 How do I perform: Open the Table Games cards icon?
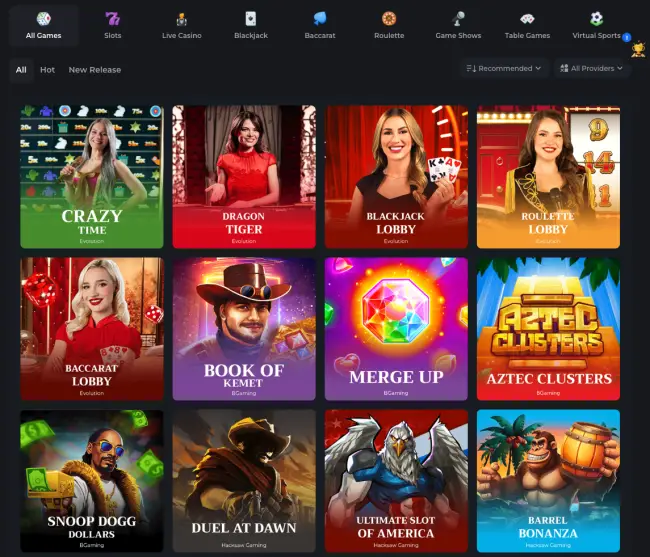pos(527,19)
